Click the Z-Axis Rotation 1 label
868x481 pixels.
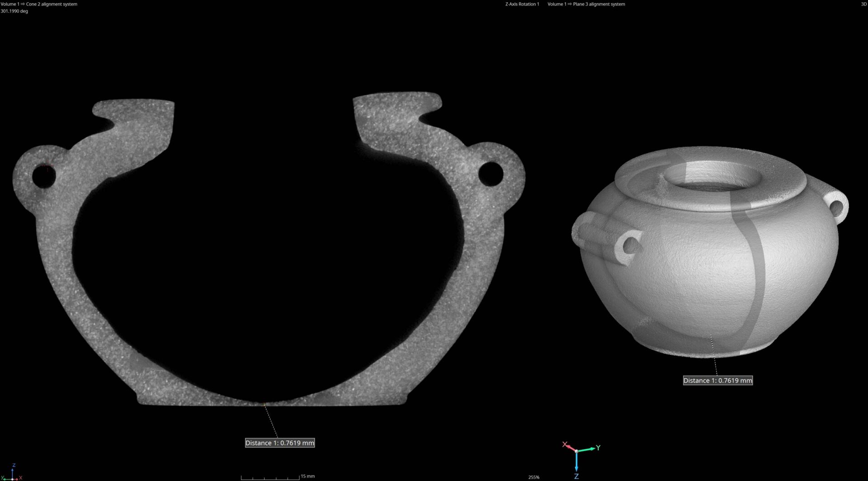522,4
